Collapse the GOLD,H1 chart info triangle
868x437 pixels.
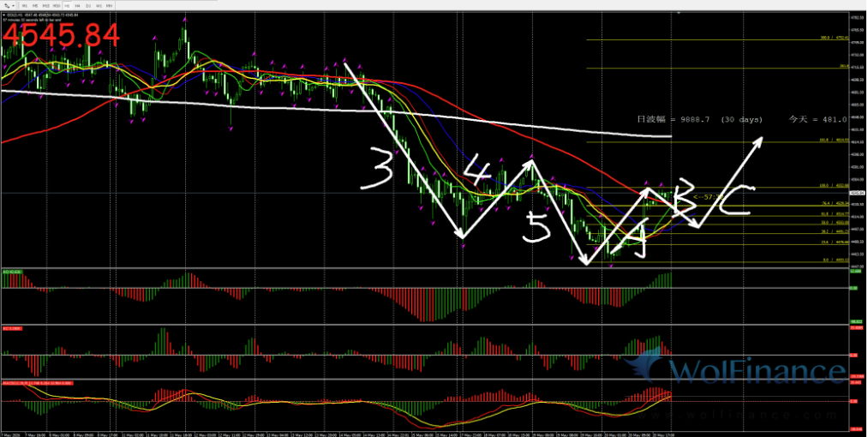click(x=4, y=15)
